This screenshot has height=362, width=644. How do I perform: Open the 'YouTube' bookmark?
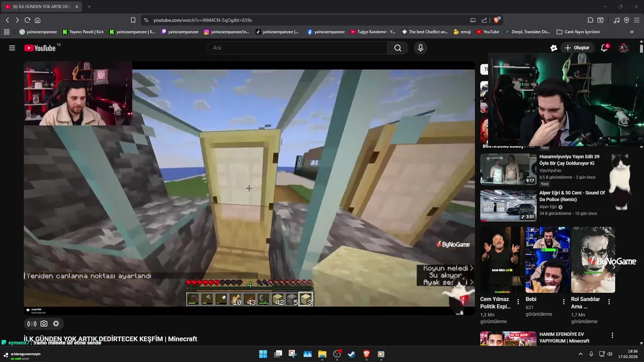pyautogui.click(x=488, y=32)
